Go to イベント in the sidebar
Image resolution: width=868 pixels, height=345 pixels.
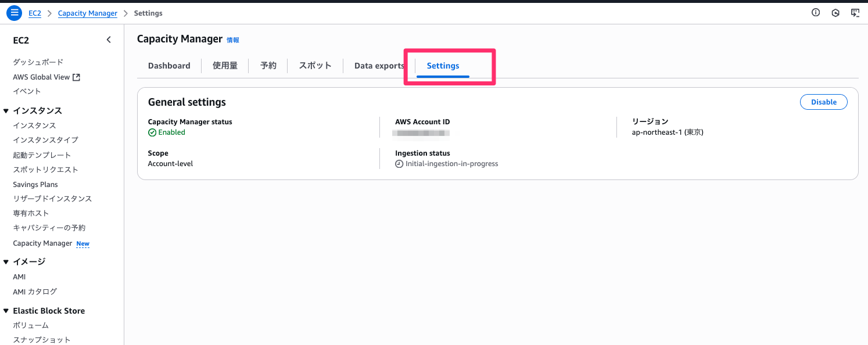click(x=27, y=91)
